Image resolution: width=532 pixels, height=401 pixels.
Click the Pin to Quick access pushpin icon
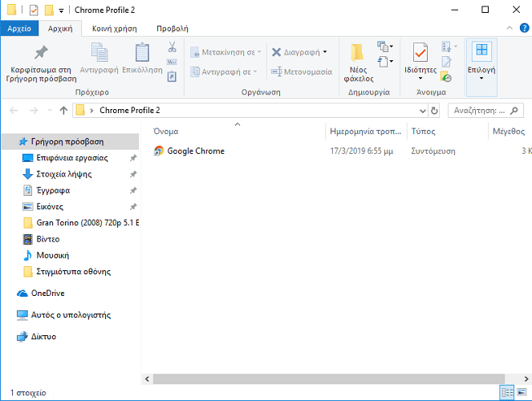(41, 53)
